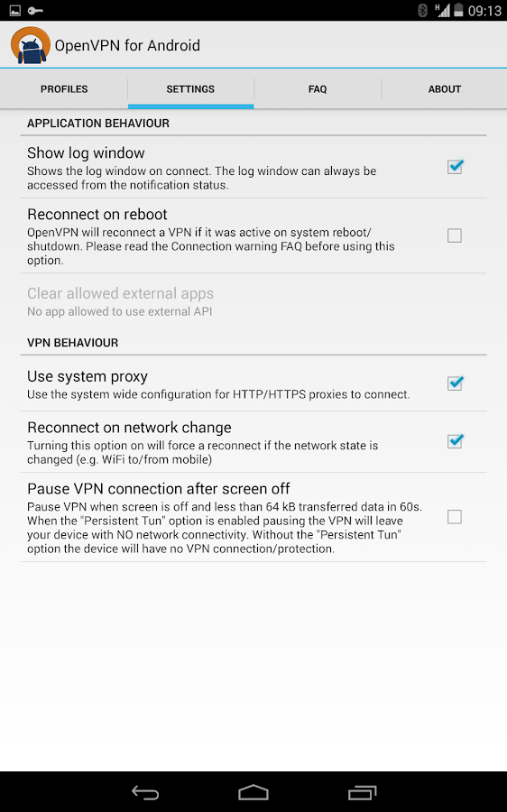
Task: Disable the Use system proxy checkbox
Action: [455, 383]
